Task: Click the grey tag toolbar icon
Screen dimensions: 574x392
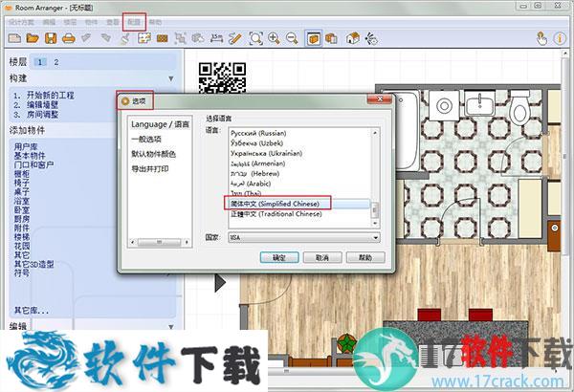Action: [x=86, y=37]
